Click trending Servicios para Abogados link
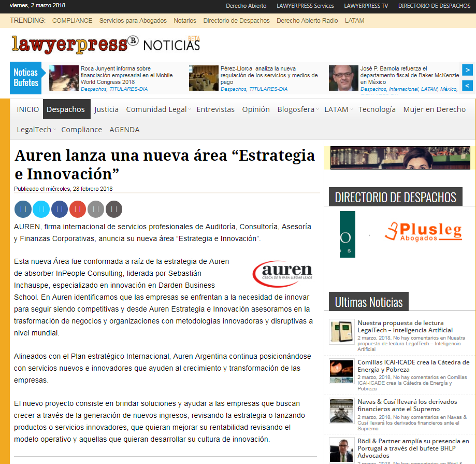 [133, 21]
